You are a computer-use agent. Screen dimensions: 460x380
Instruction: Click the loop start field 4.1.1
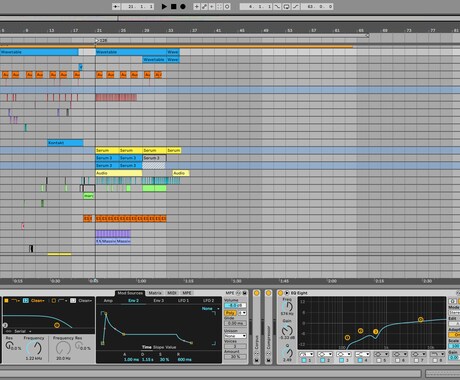pos(256,6)
